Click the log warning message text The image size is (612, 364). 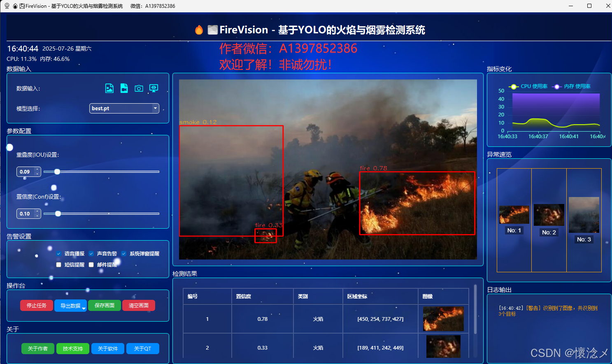pos(548,311)
